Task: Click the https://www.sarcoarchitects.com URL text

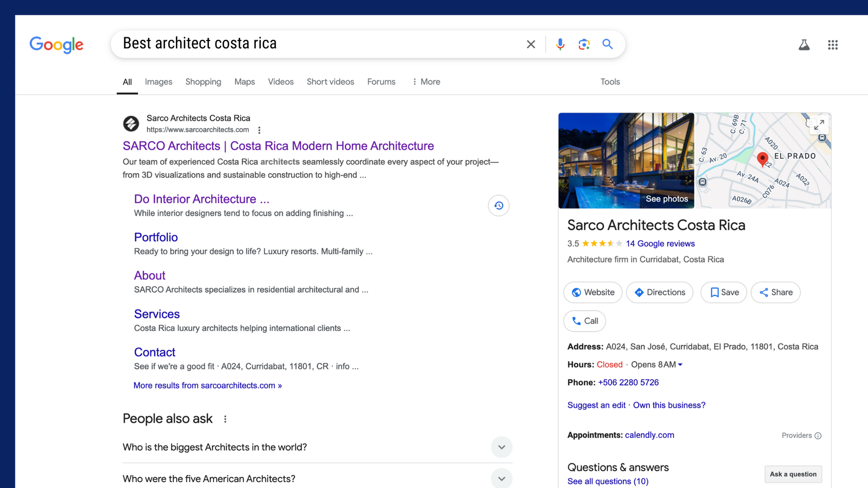Action: (198, 130)
